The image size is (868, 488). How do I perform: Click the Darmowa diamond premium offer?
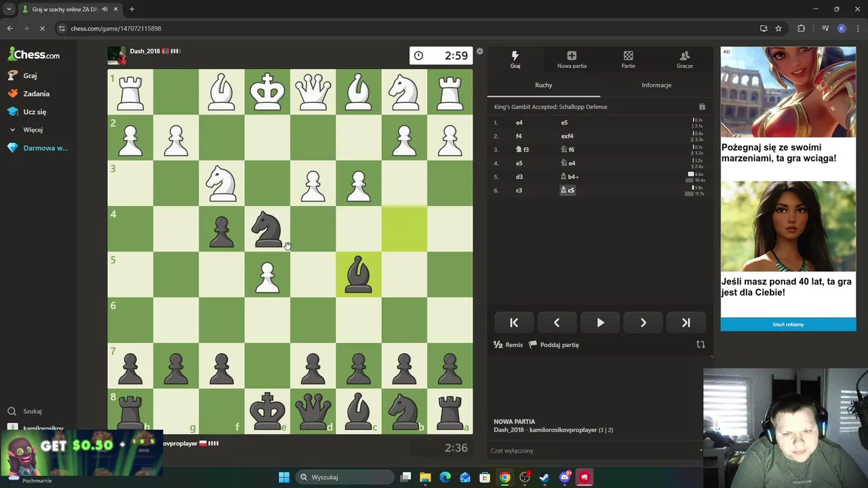pos(39,148)
